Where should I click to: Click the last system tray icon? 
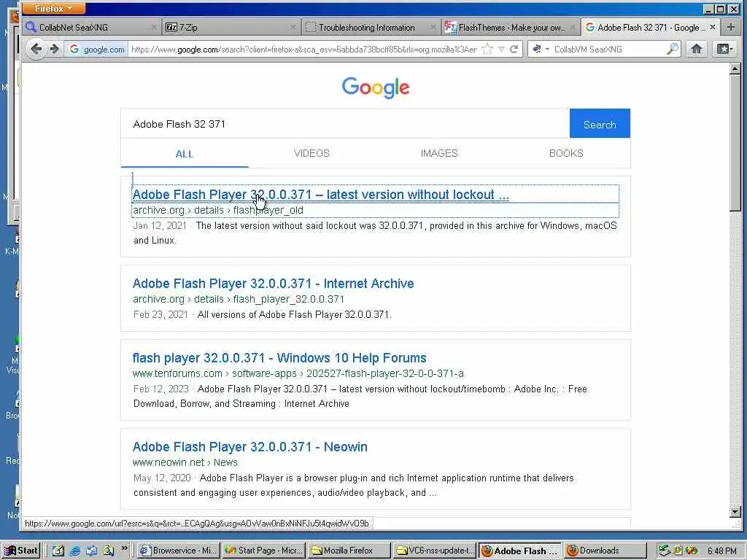tap(692, 551)
